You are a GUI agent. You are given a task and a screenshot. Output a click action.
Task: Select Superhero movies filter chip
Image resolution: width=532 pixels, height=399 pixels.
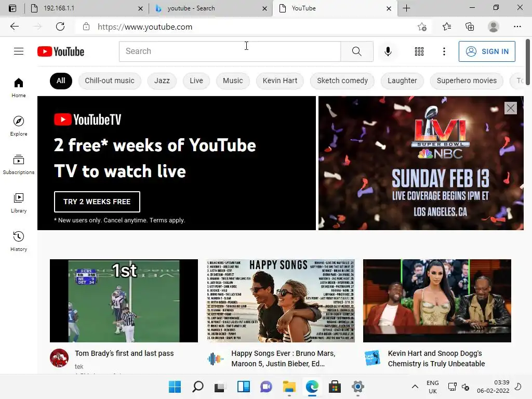(467, 81)
